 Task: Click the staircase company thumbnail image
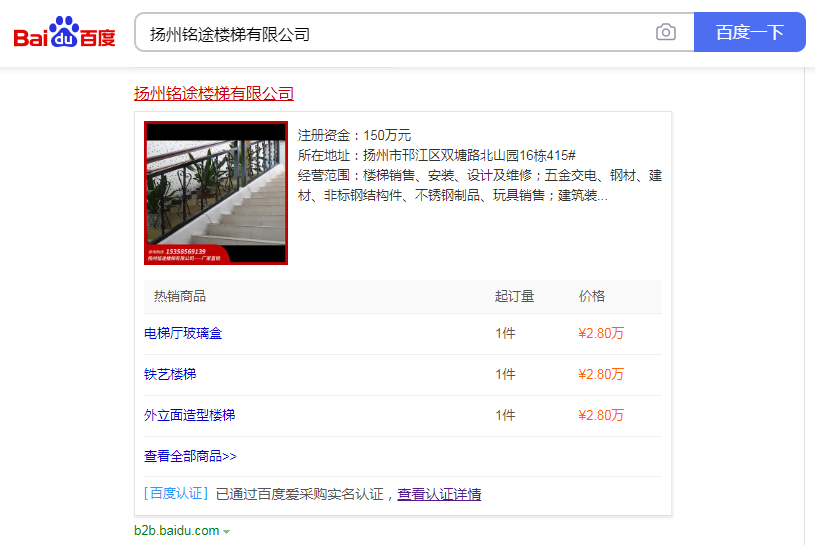coord(216,193)
